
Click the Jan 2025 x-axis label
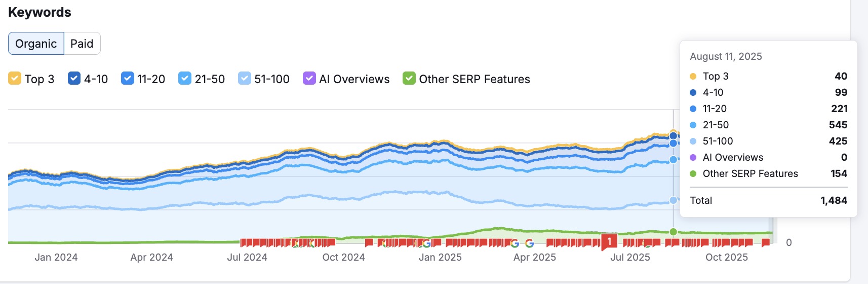(x=440, y=257)
